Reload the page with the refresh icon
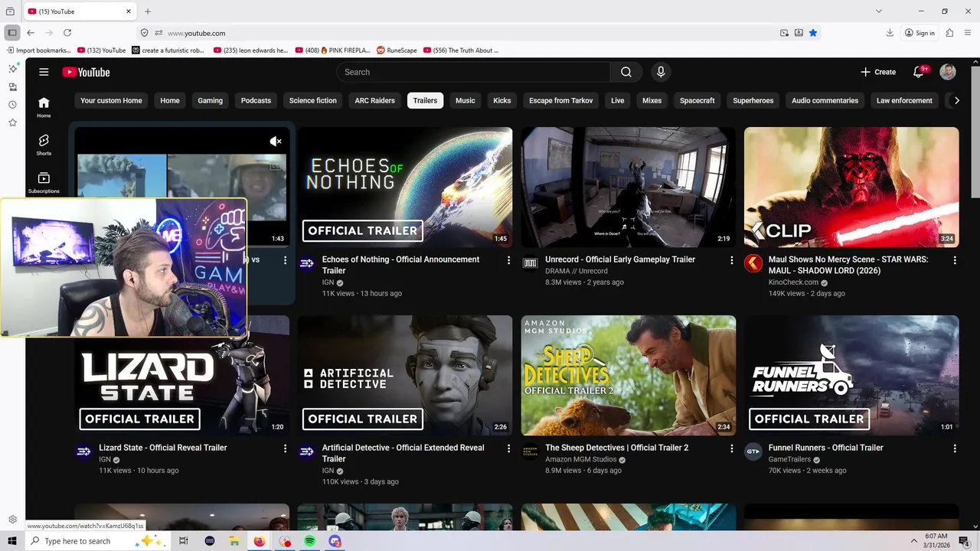This screenshot has height=551, width=980. point(67,33)
